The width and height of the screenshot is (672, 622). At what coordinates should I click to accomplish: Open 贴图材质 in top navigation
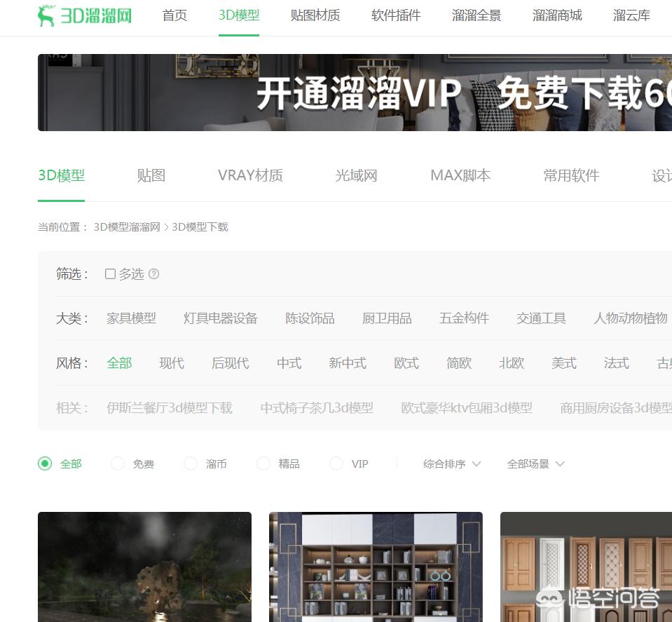pyautogui.click(x=315, y=15)
